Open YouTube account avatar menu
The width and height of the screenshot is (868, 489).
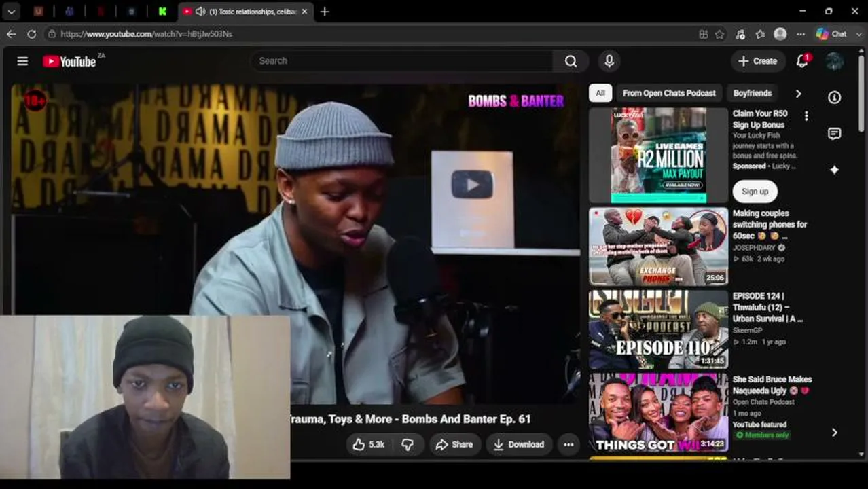pos(834,61)
